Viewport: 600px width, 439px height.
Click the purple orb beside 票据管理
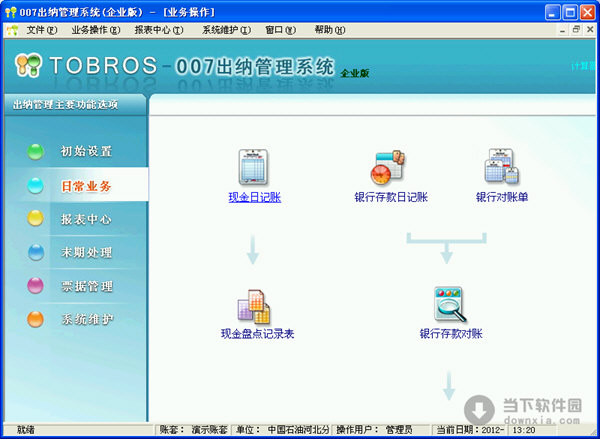click(35, 286)
